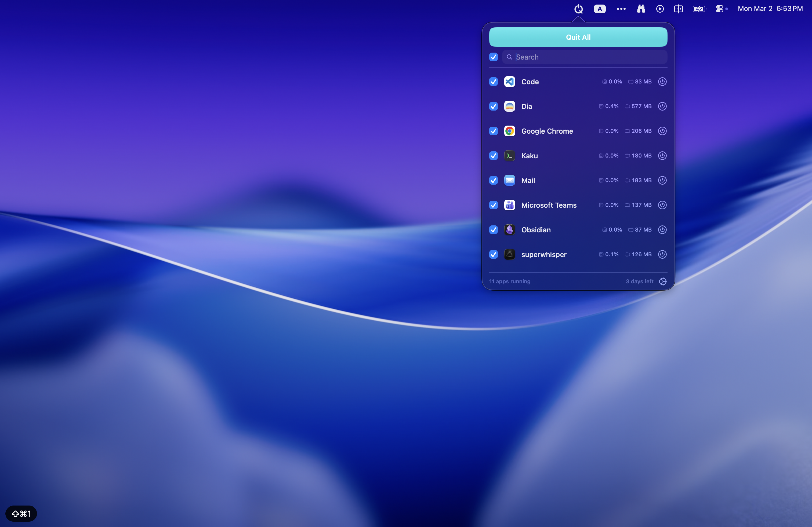Quit Dia using its power icon
812x527 pixels.
662,106
